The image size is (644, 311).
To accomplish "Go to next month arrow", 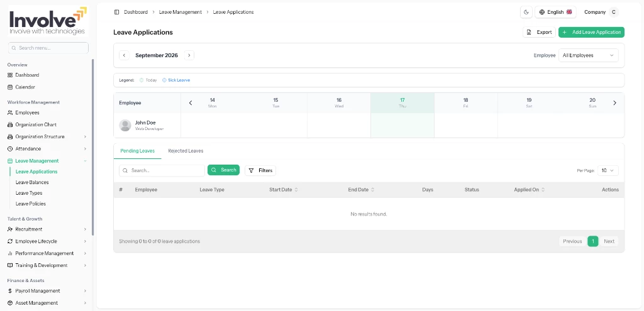I will tap(189, 55).
